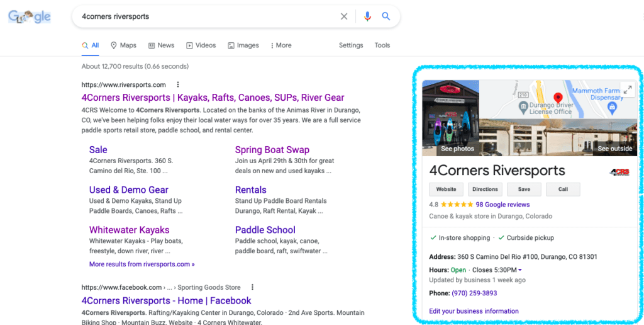Image resolution: width=644 pixels, height=325 pixels.
Task: Click the address 360 S Camino Del Rio
Action: click(x=526, y=257)
